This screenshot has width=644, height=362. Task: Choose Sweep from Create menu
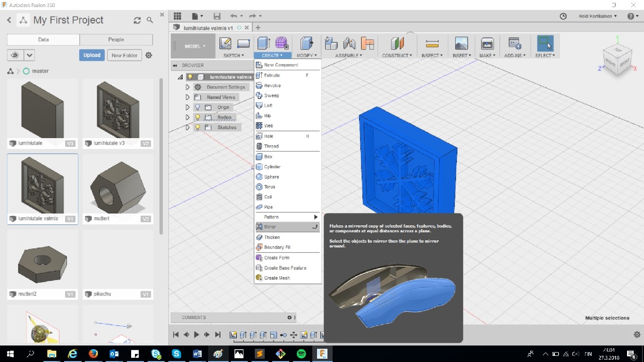pyautogui.click(x=288, y=95)
